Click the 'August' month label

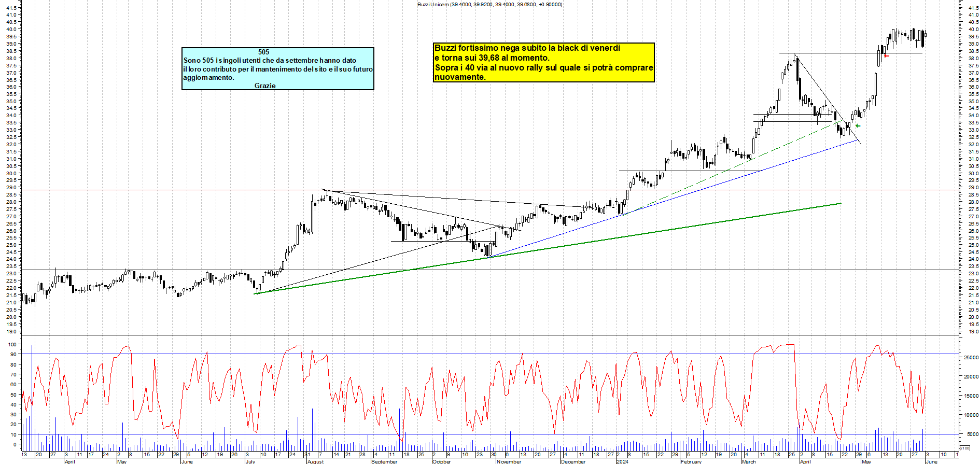click(x=315, y=461)
